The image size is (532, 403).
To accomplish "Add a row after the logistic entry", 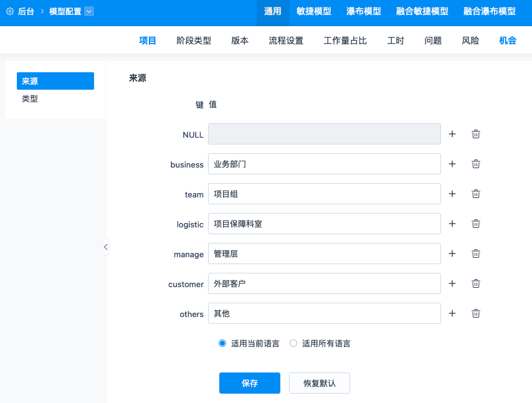I will pos(452,224).
